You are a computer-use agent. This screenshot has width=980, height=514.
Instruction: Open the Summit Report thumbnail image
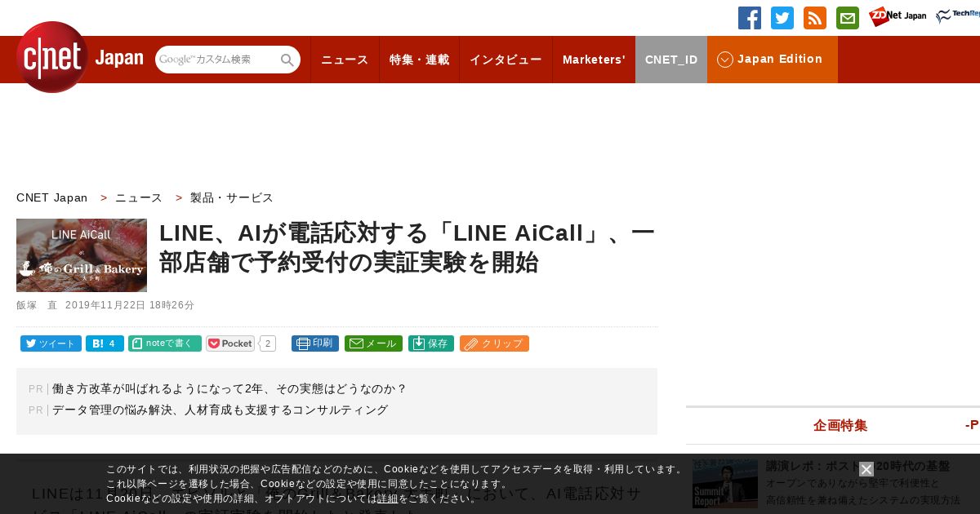point(725,484)
